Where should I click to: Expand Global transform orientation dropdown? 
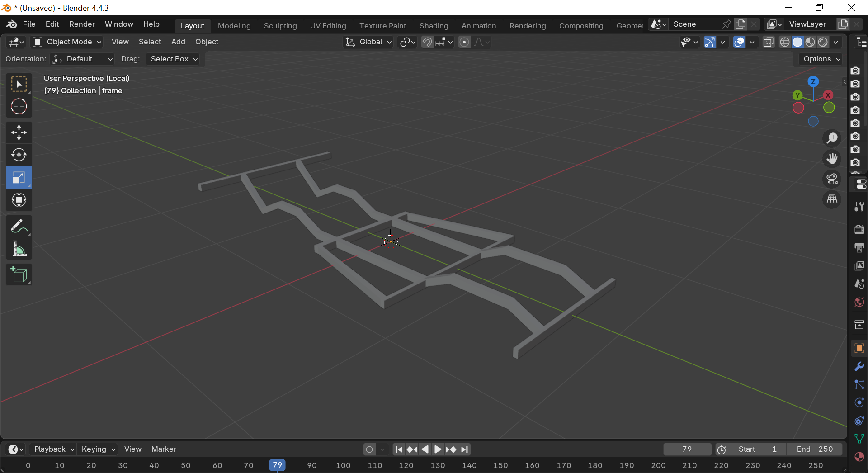(368, 42)
